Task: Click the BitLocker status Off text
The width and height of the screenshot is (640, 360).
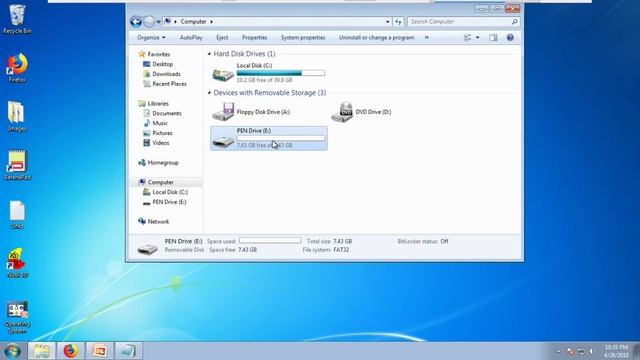Action: tap(444, 241)
